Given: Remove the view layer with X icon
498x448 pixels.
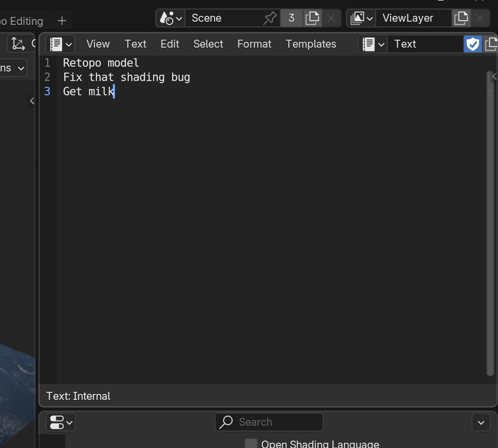Looking at the screenshot, I should click(x=480, y=18).
